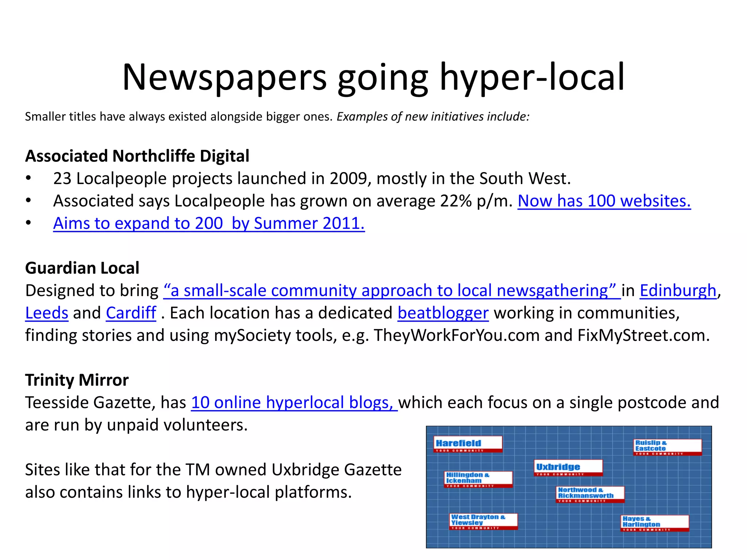Click the beatblogger hyperlink

tap(443, 313)
